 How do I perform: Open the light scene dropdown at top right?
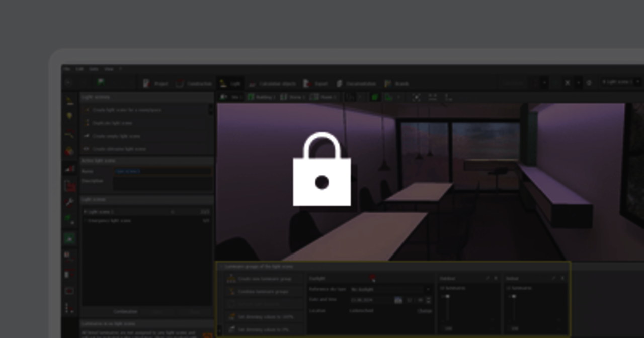621,82
